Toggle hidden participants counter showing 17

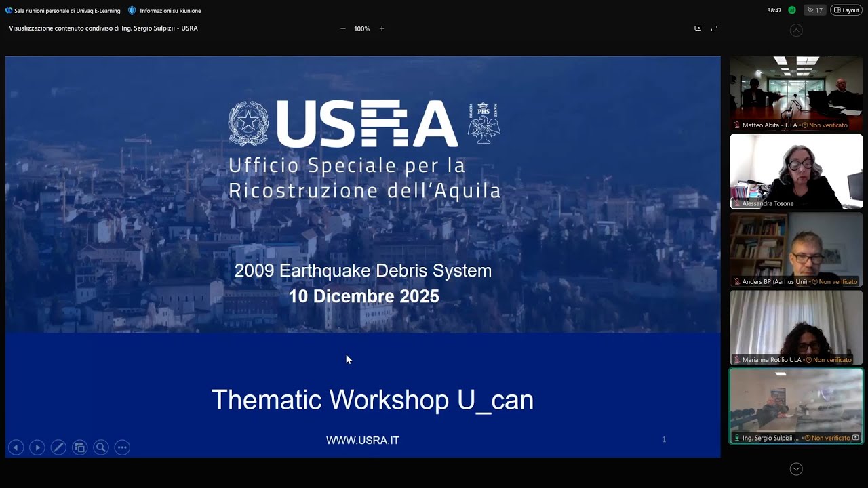(814, 10)
